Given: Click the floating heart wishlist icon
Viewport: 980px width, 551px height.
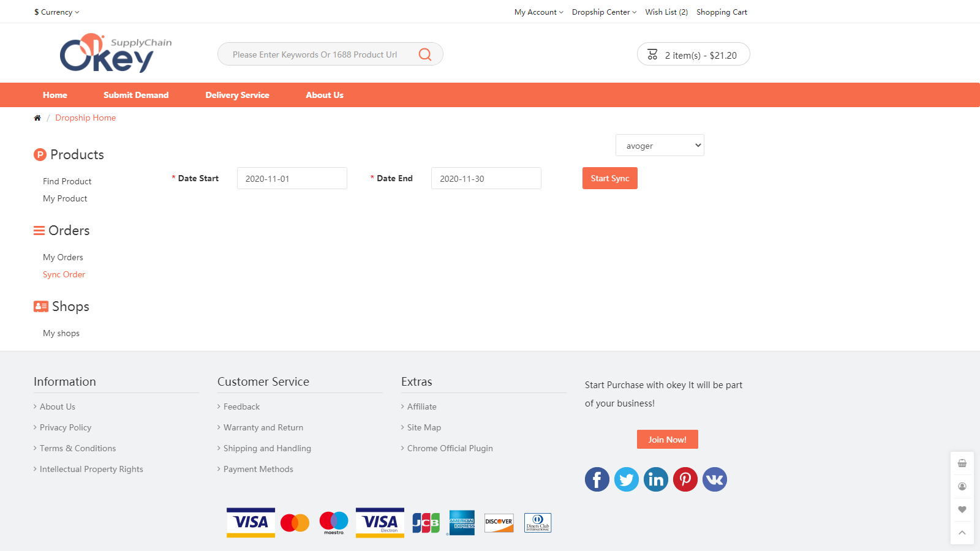Looking at the screenshot, I should click(x=962, y=509).
